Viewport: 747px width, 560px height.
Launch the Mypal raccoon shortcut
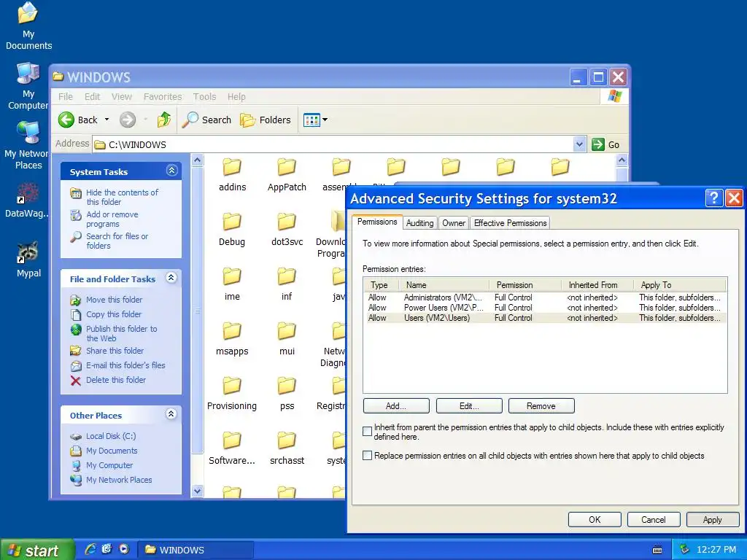(28, 260)
